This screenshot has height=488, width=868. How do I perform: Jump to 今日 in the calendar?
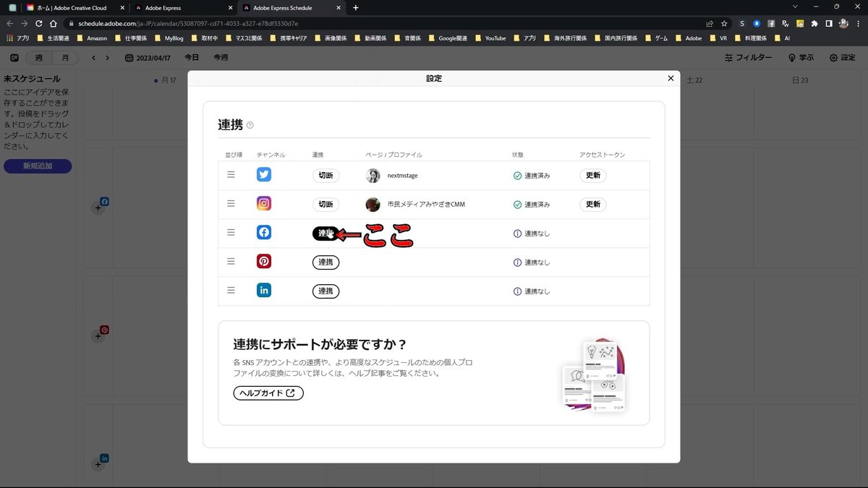coord(192,58)
